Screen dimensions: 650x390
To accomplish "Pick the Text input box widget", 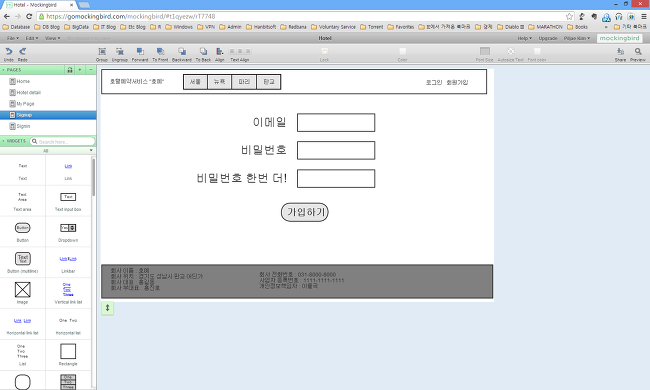I will tap(68, 201).
